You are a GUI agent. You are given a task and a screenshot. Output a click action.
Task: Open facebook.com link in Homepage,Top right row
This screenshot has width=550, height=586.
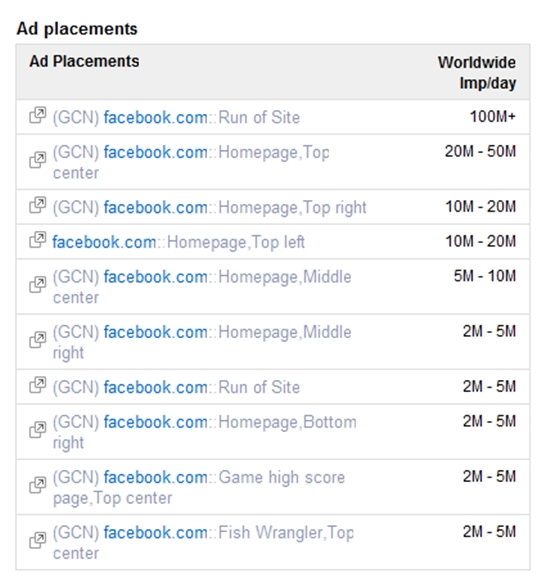155,207
